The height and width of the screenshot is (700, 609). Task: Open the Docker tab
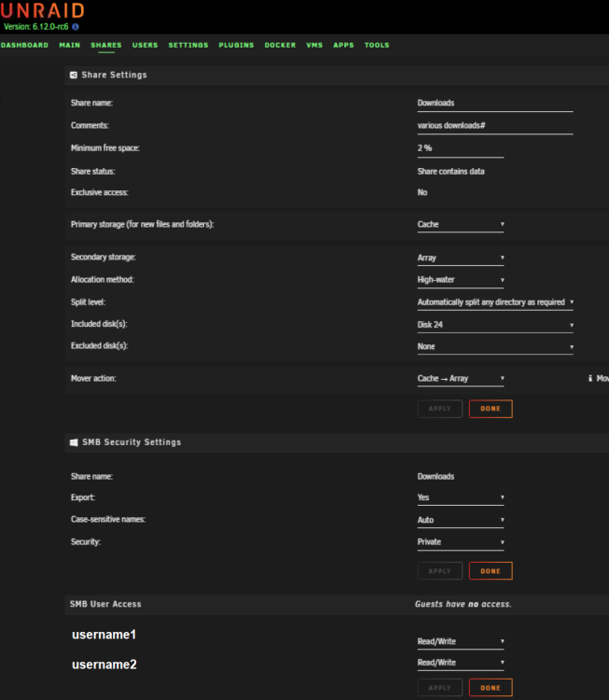(x=280, y=45)
